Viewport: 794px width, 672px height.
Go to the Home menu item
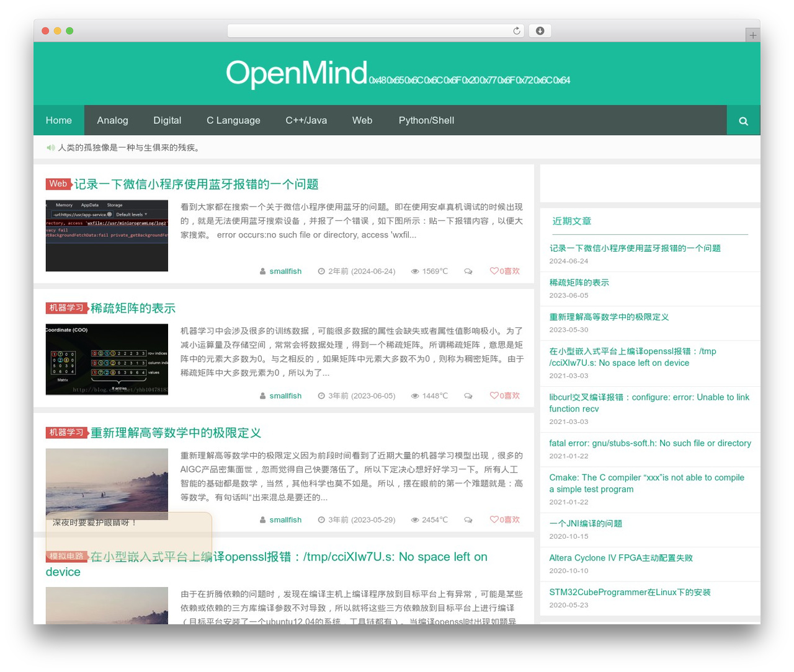tap(59, 120)
